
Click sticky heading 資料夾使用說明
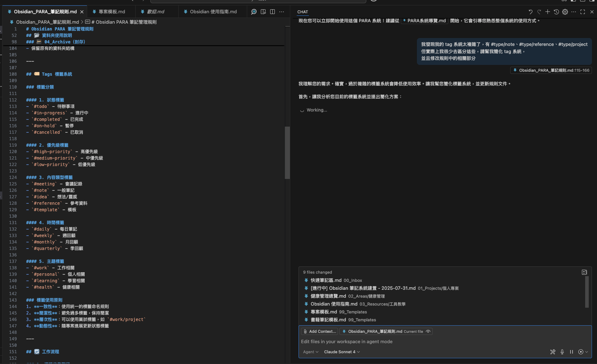(49, 36)
